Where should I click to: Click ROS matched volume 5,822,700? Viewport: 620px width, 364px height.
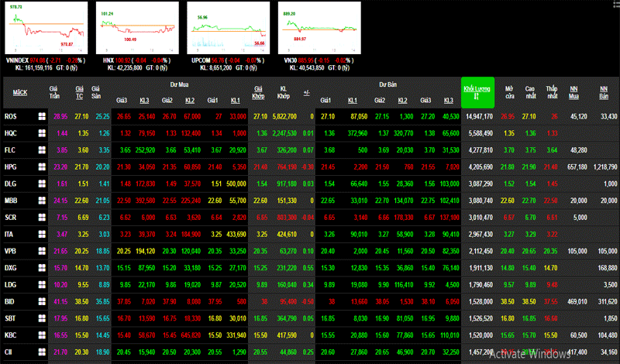click(x=284, y=116)
